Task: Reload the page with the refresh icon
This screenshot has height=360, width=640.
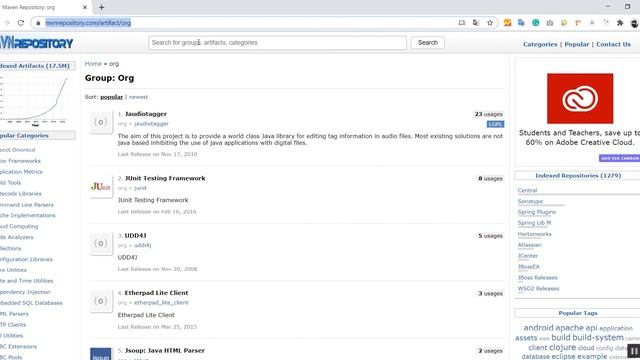Action: pyautogui.click(x=21, y=23)
